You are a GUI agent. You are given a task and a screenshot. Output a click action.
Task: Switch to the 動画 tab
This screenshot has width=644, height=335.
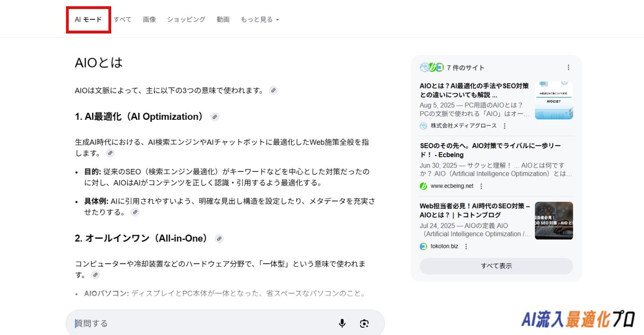(x=223, y=19)
